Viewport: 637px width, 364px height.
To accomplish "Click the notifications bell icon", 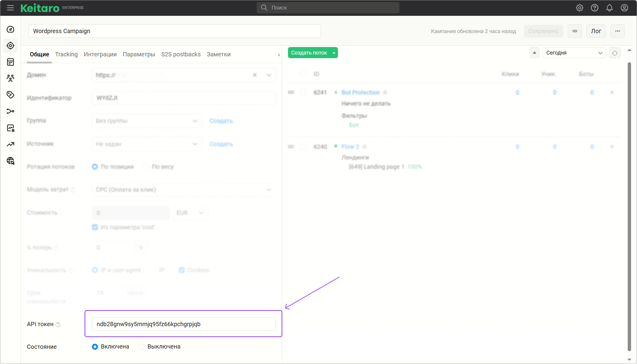I will coord(609,8).
